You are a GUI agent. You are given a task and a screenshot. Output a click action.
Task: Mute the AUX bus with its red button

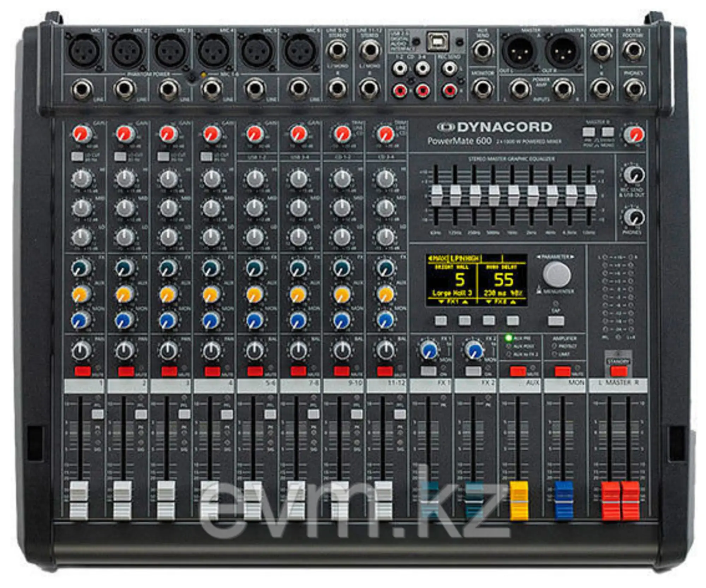pos(518,371)
